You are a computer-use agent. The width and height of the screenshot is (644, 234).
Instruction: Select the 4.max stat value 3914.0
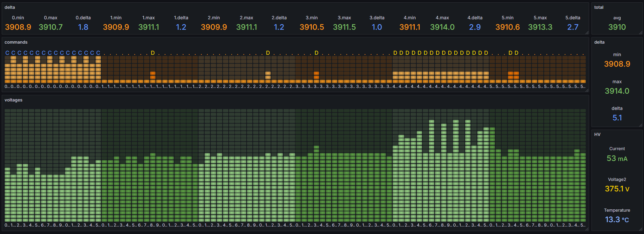click(442, 27)
